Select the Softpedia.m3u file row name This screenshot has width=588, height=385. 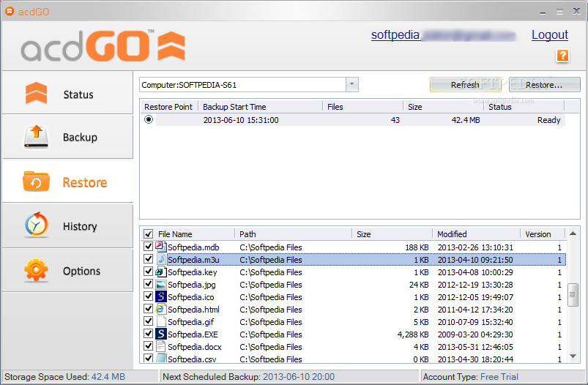(193, 260)
